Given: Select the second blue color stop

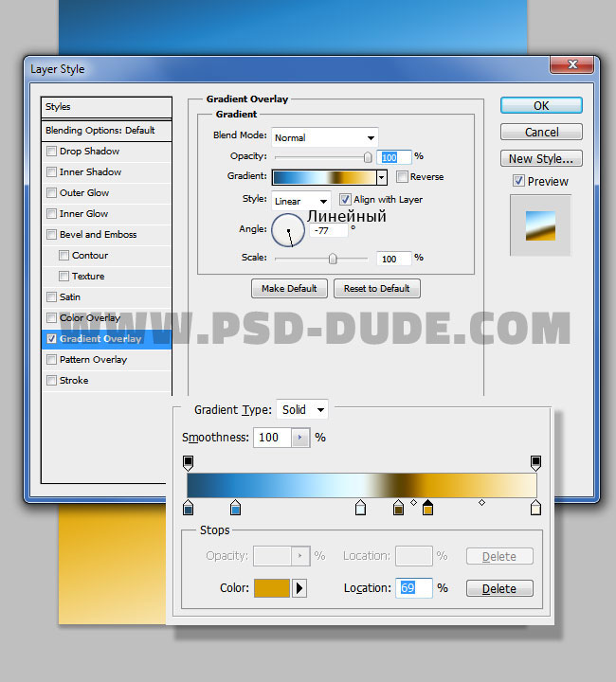Looking at the screenshot, I should pyautogui.click(x=235, y=508).
